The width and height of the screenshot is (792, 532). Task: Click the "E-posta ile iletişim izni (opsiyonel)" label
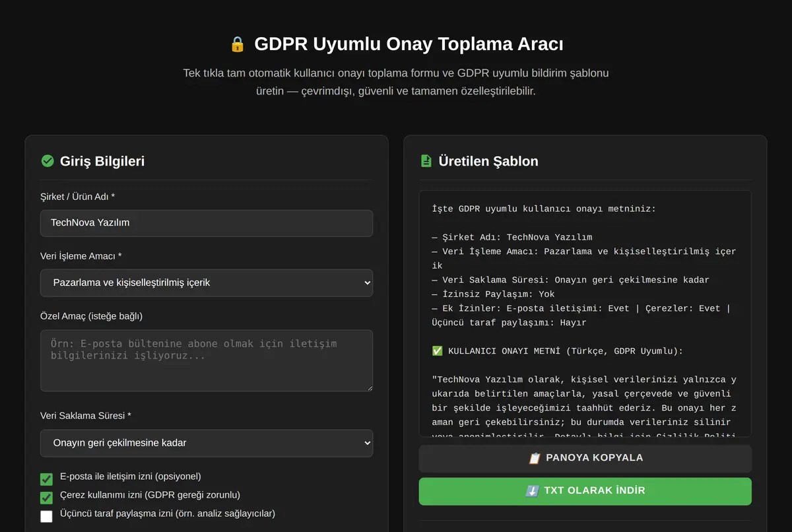tap(131, 477)
